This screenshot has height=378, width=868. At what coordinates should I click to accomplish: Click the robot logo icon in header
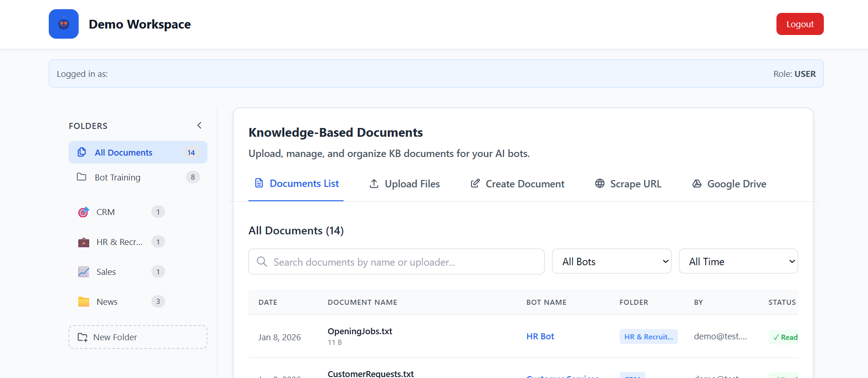pos(63,24)
